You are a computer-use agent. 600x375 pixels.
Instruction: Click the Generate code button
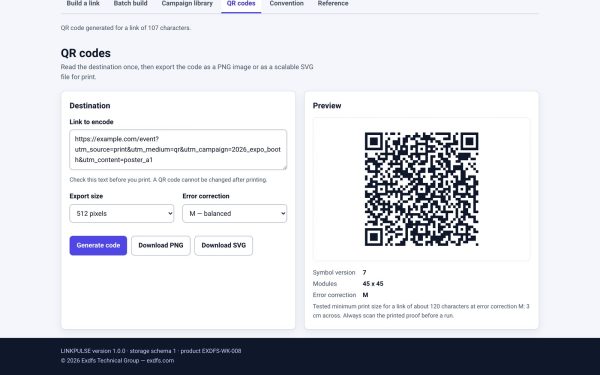(x=98, y=245)
